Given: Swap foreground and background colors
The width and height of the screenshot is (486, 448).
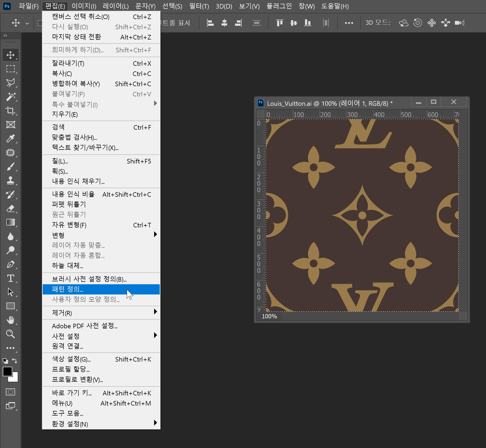Looking at the screenshot, I should tap(15, 361).
